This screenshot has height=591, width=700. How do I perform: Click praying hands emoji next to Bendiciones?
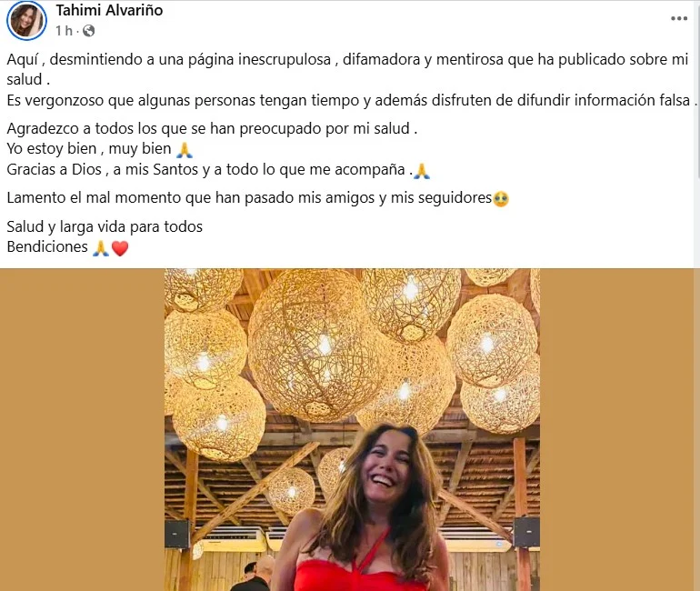pos(100,248)
